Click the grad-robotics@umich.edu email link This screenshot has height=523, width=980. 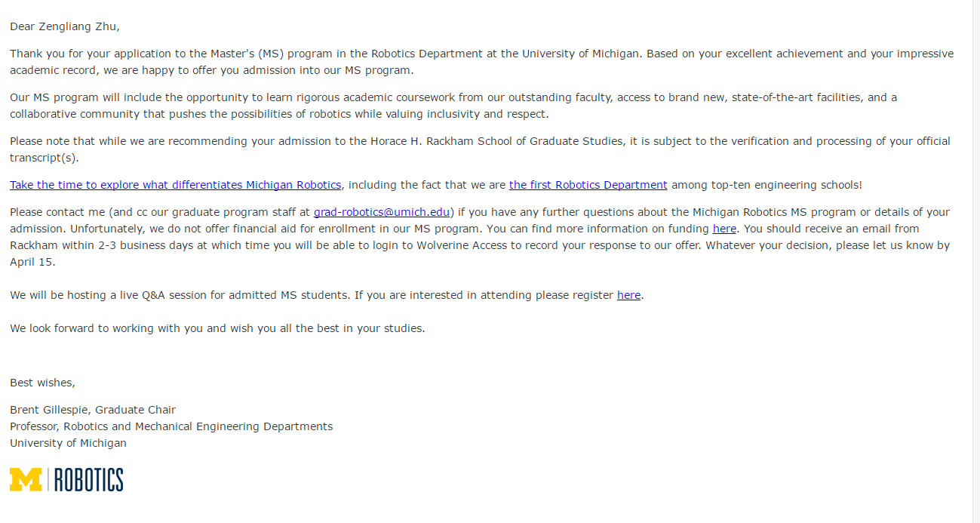pos(382,212)
